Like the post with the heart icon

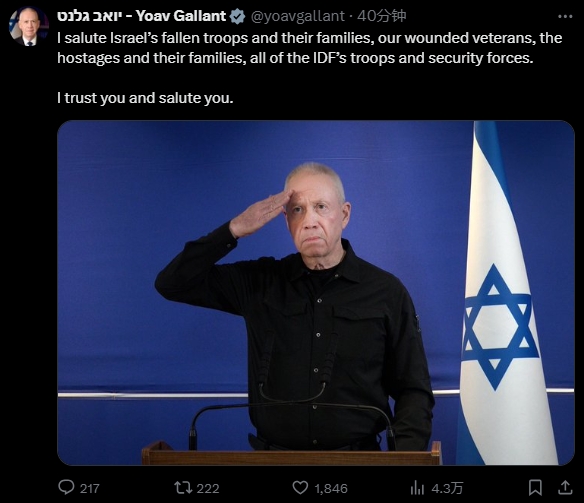300,488
